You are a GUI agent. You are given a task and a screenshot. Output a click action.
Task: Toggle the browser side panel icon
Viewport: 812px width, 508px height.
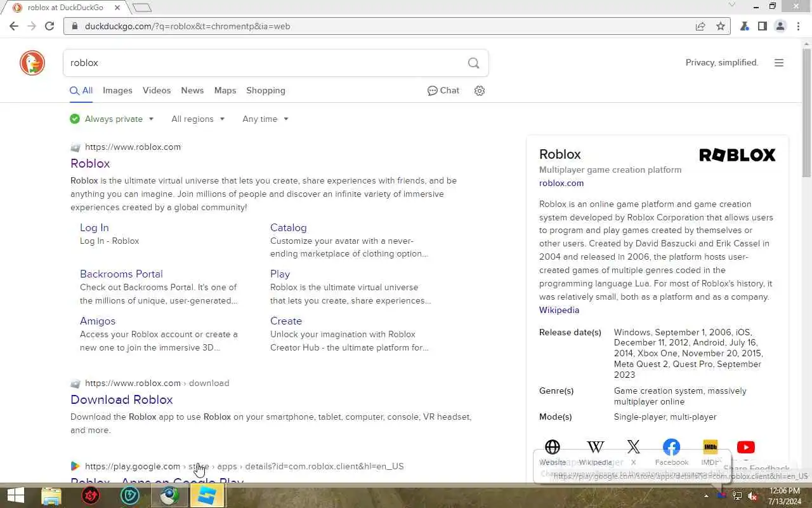click(x=763, y=26)
